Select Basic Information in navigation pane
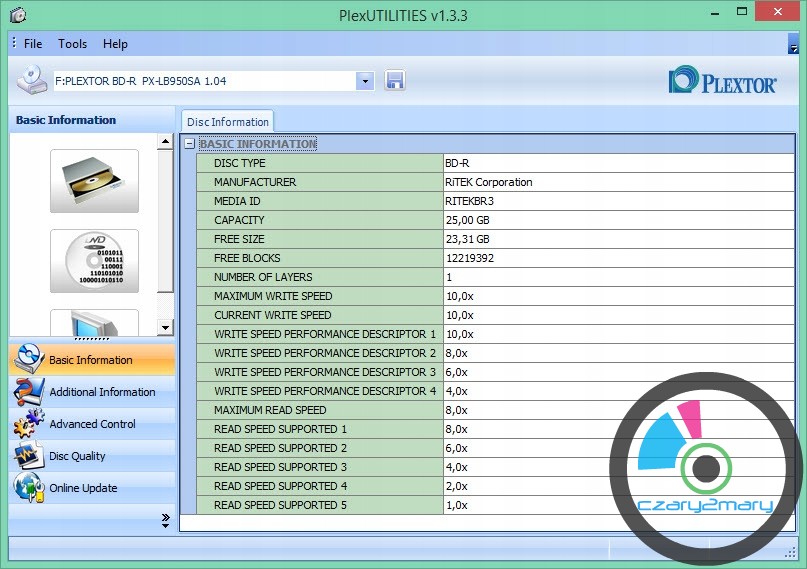This screenshot has width=807, height=569. coord(90,360)
